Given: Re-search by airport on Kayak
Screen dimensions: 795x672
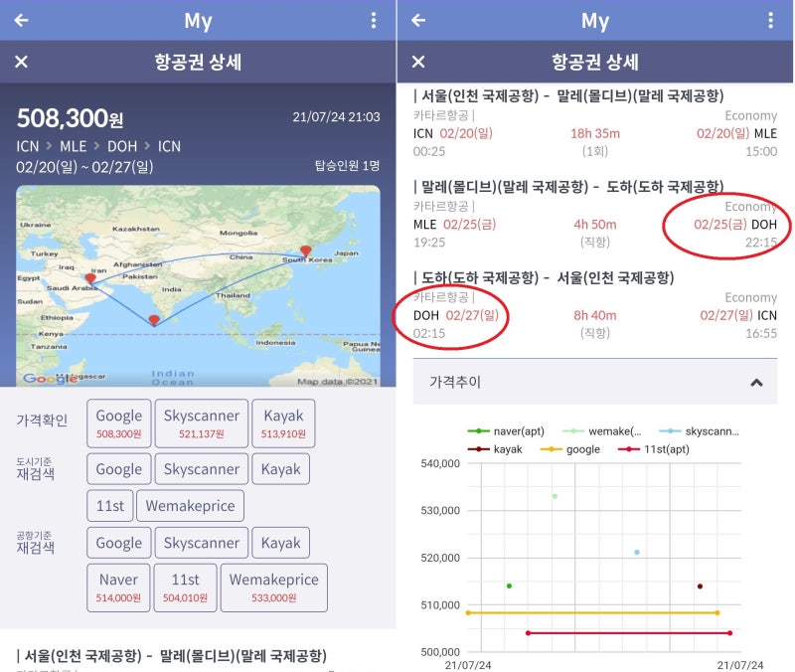Looking at the screenshot, I should [x=281, y=543].
